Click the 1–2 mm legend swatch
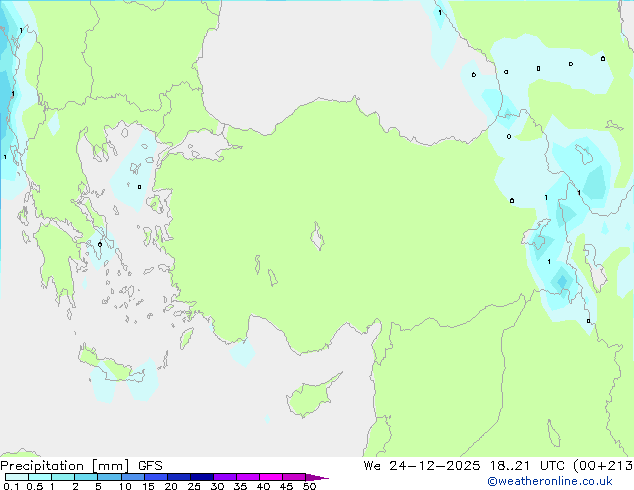The image size is (634, 490). [x=63, y=477]
